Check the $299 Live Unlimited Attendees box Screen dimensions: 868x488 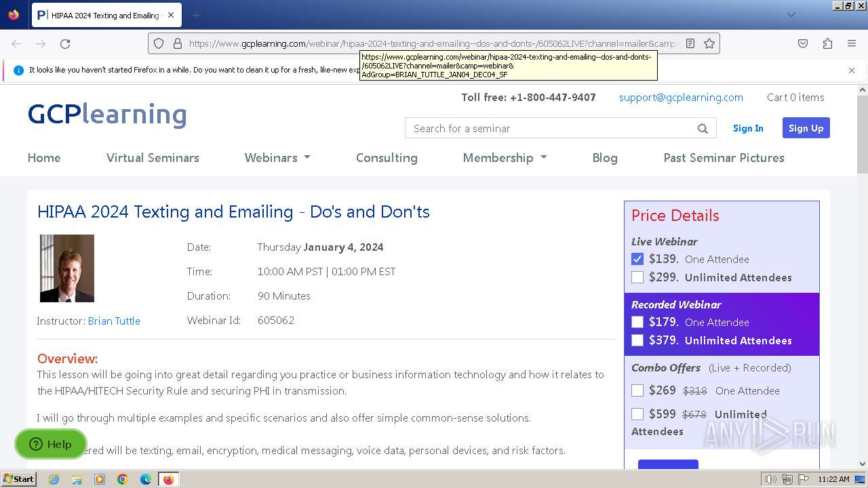point(637,277)
